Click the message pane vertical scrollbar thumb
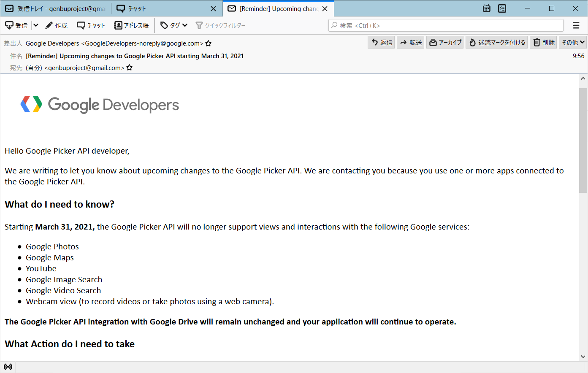 pyautogui.click(x=583, y=139)
